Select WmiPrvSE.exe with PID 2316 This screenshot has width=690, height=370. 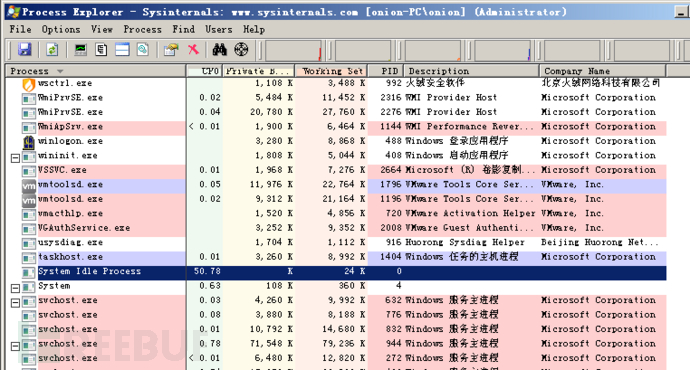(70, 98)
